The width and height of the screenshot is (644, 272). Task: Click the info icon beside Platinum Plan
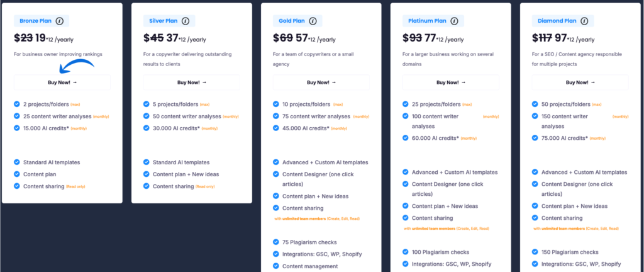click(x=454, y=21)
